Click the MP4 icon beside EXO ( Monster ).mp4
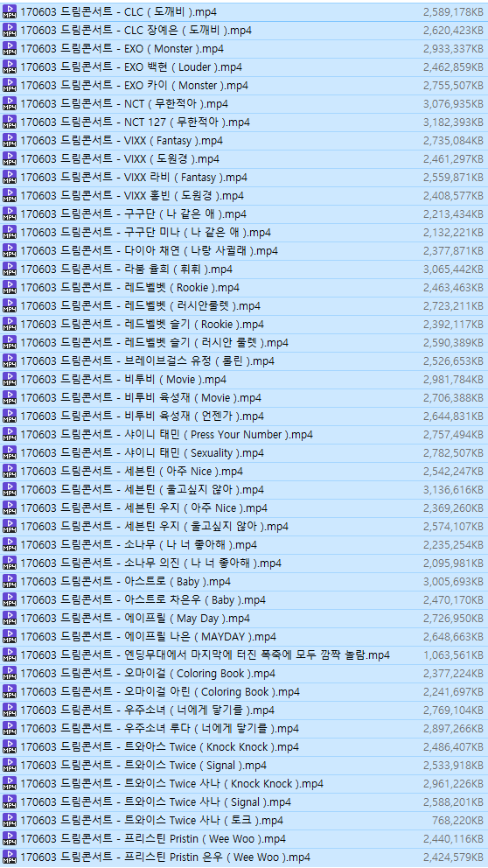The width and height of the screenshot is (488, 868). point(10,49)
